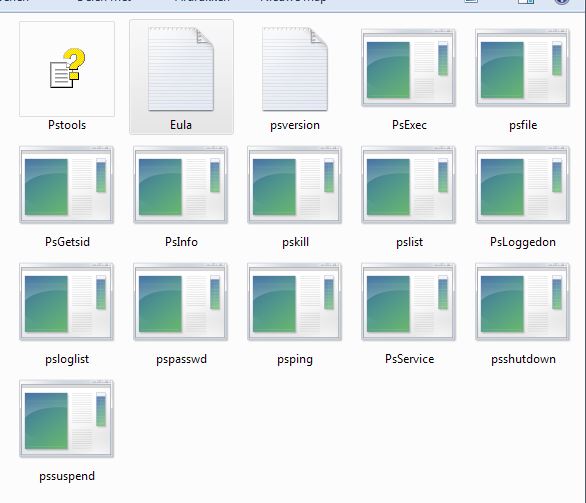The image size is (586, 503).
Task: Select the Eula text document icon
Action: [181, 69]
